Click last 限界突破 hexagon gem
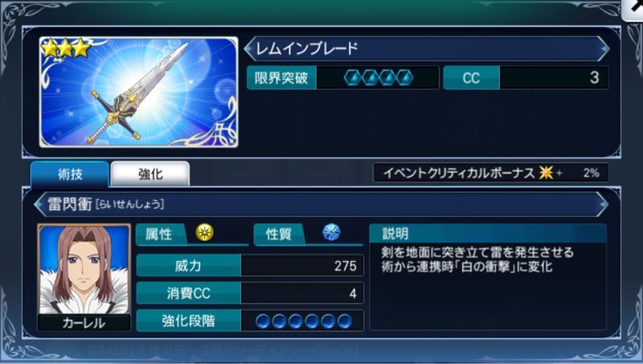The height and width of the screenshot is (364, 643). coord(404,77)
